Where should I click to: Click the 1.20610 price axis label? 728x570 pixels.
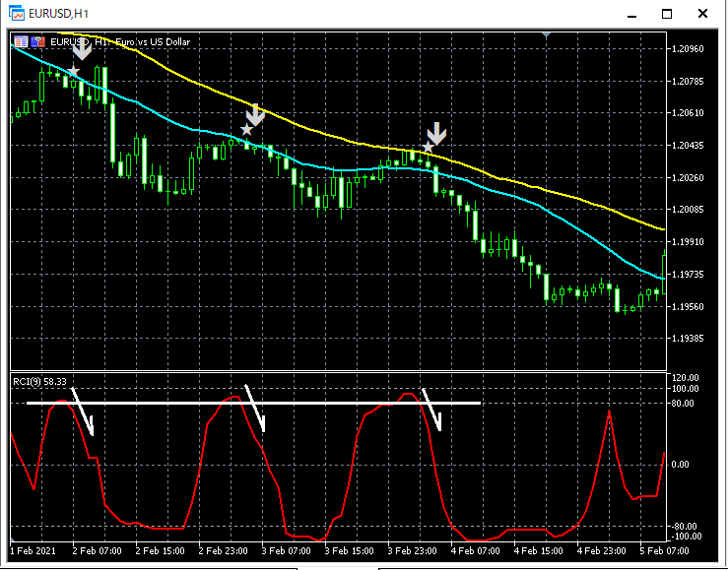pos(688,112)
